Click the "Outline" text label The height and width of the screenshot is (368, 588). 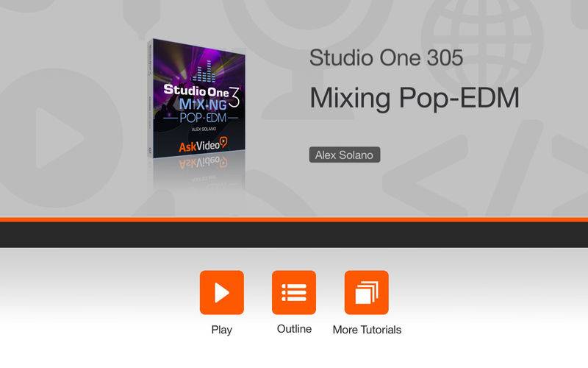point(294,329)
